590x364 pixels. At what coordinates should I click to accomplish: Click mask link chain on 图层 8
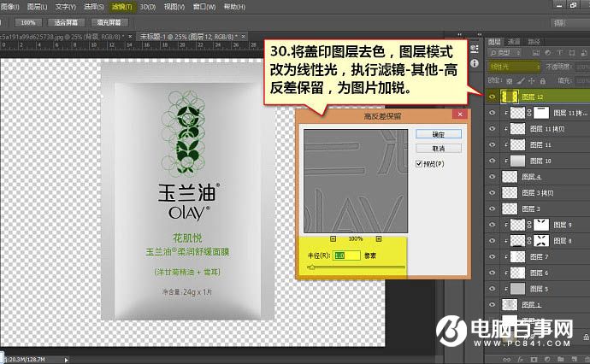point(529,241)
